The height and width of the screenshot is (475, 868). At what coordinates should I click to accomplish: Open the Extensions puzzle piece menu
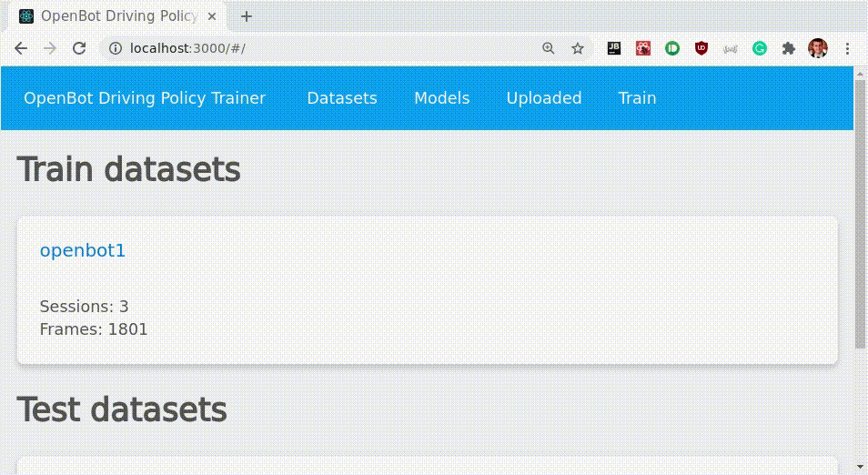[x=788, y=49]
